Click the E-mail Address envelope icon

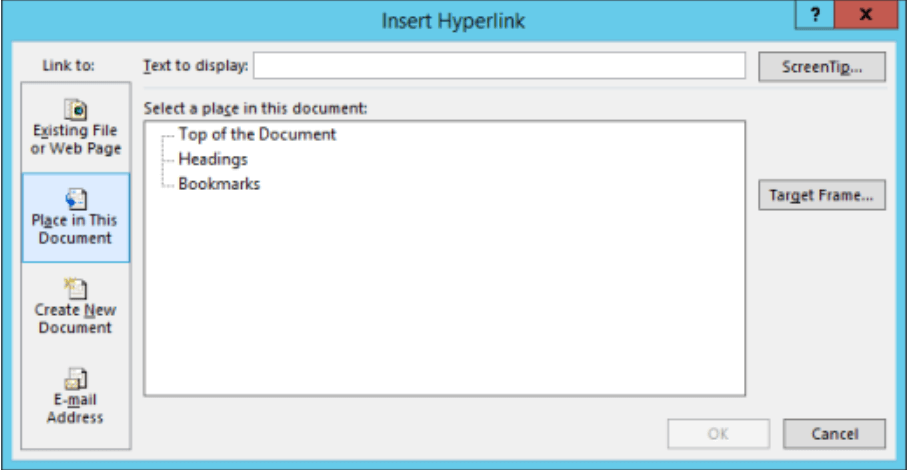click(76, 377)
